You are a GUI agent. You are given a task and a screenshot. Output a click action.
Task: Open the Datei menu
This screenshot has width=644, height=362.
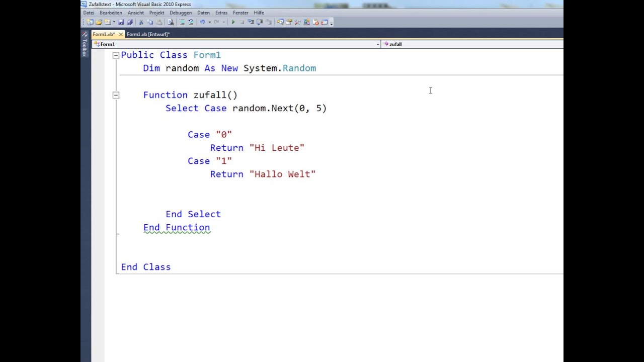coord(89,13)
